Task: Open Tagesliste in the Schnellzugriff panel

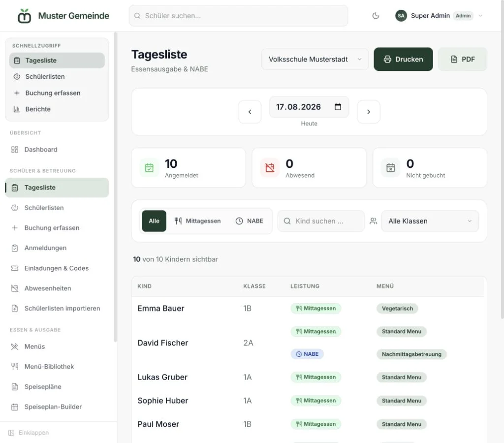Action: [x=57, y=61]
